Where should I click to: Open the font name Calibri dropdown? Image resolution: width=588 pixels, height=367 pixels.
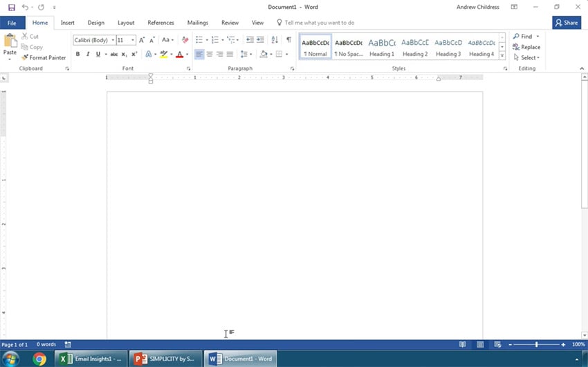(113, 40)
